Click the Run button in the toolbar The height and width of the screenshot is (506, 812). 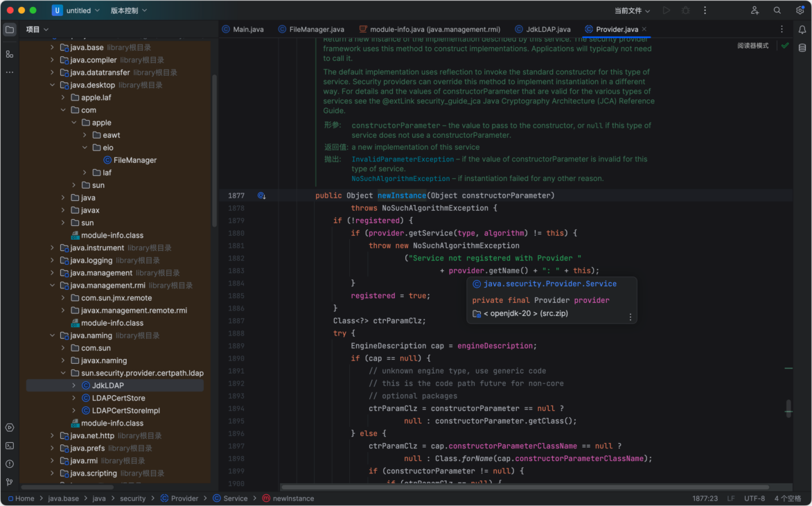pyautogui.click(x=667, y=10)
